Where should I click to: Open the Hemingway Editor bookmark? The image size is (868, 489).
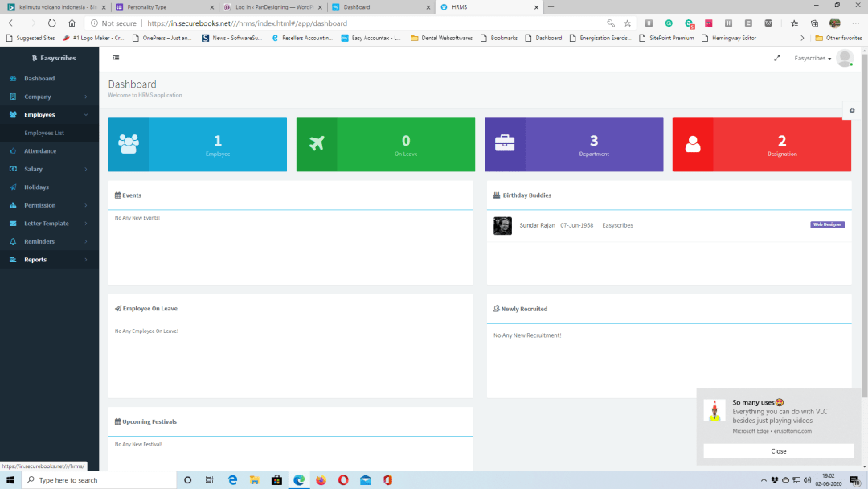click(728, 39)
